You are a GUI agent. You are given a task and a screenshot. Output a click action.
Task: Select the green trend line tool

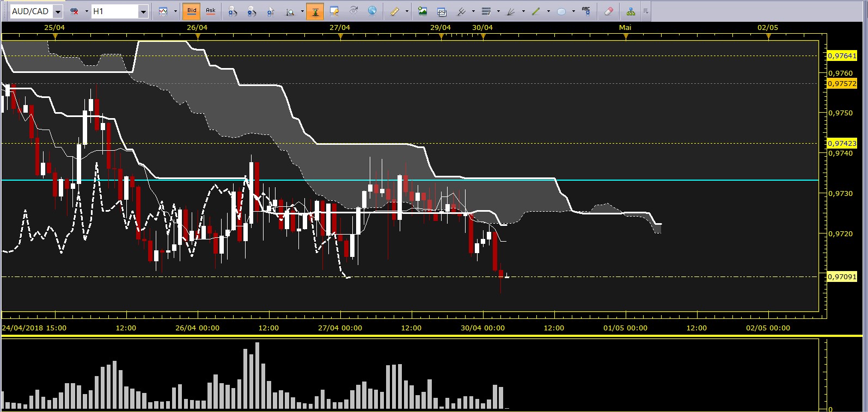tap(536, 11)
